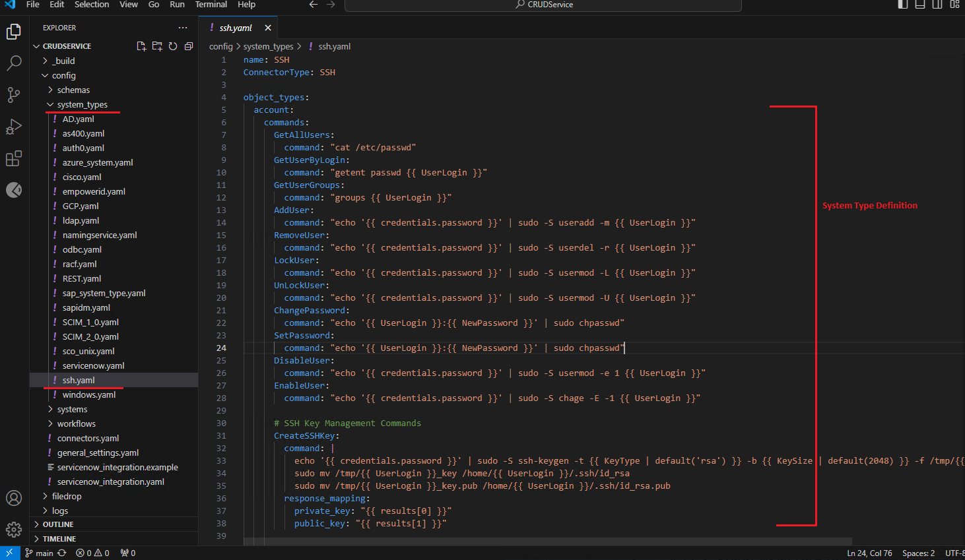965x560 pixels.
Task: Open the Terminal menu
Action: (x=211, y=5)
